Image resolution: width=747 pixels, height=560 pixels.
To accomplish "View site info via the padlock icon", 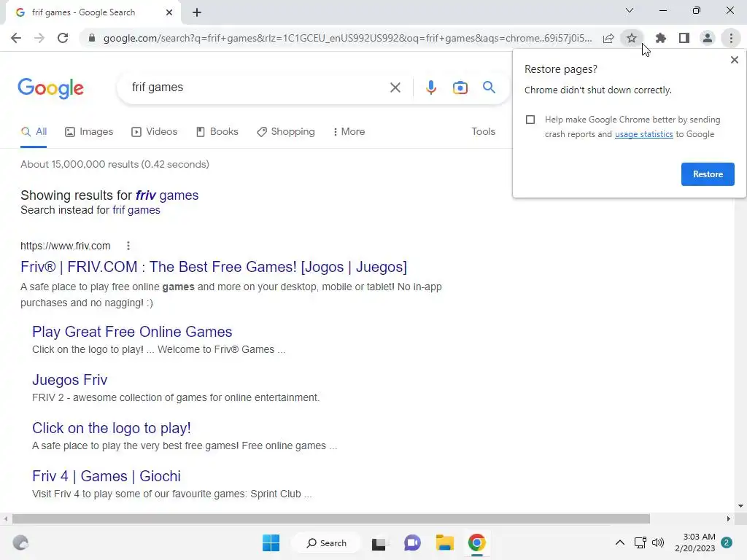I will (92, 38).
